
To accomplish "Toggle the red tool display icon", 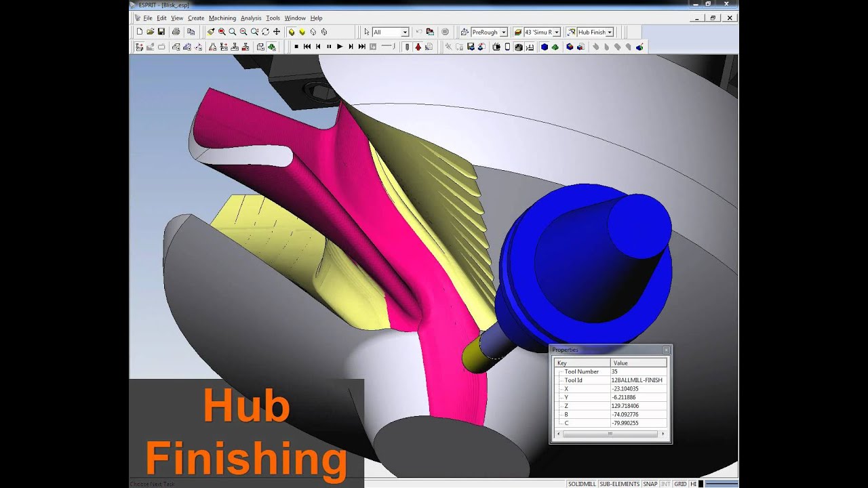I will pos(418,47).
